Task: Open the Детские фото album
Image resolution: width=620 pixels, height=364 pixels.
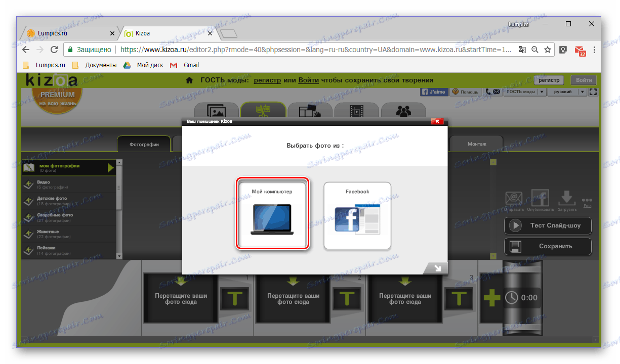Action: click(x=68, y=201)
